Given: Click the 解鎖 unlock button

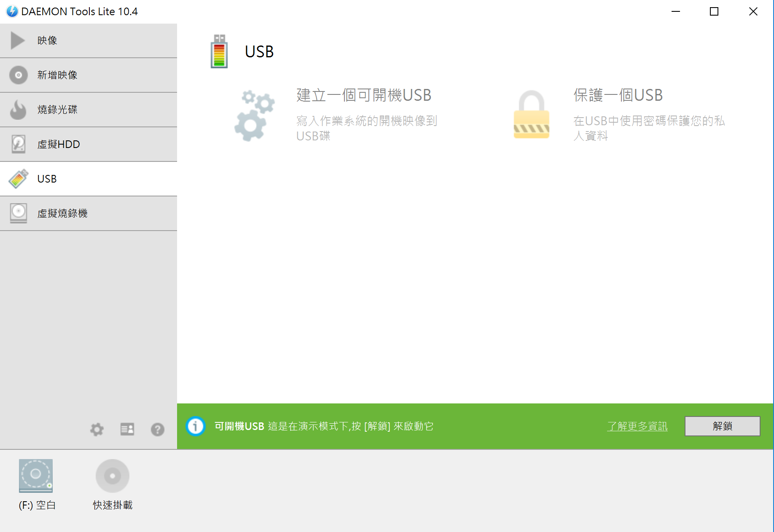Looking at the screenshot, I should (722, 426).
